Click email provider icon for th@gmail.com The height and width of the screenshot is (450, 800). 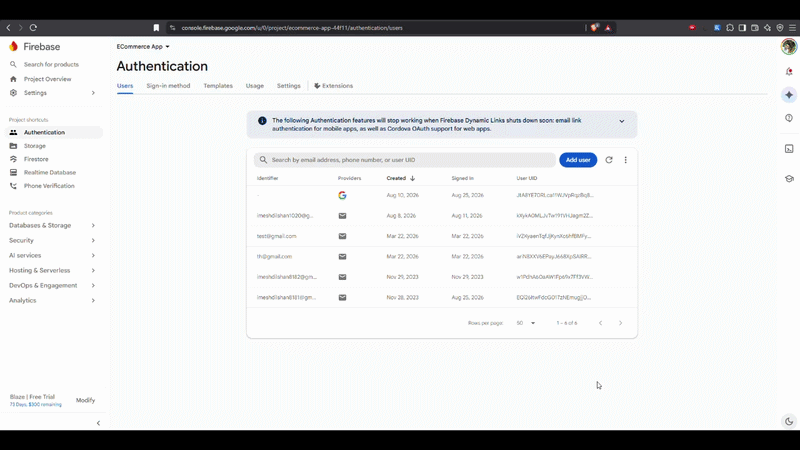coord(342,257)
